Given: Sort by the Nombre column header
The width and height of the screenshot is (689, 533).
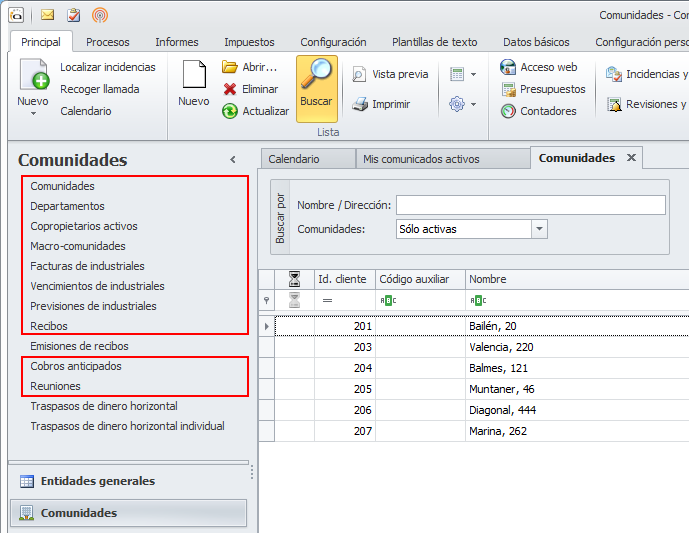Looking at the screenshot, I should [577, 279].
